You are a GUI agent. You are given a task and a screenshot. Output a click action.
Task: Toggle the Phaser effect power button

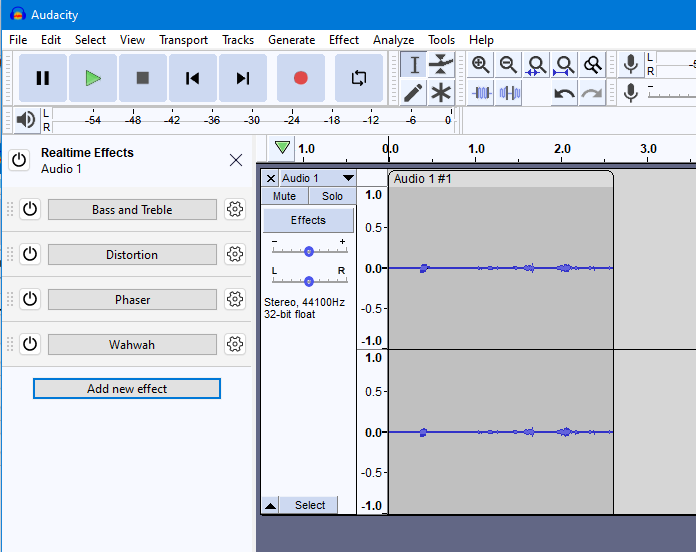pyautogui.click(x=30, y=299)
